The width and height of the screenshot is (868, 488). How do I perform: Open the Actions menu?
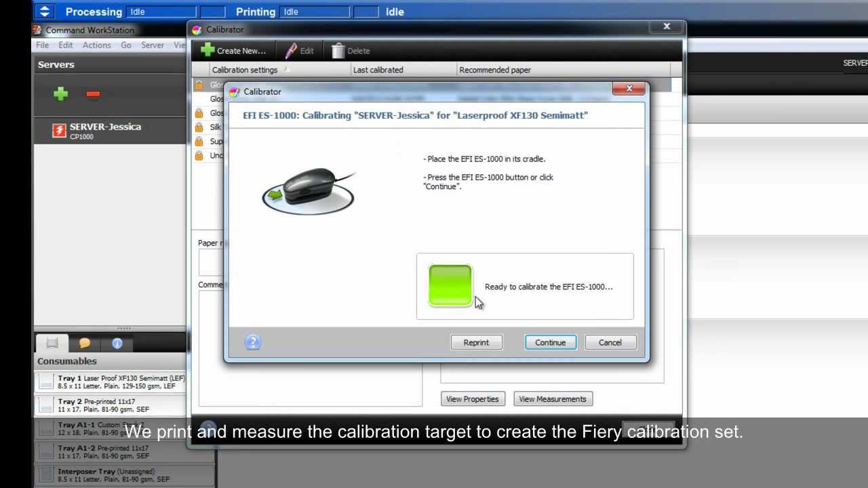click(x=96, y=45)
